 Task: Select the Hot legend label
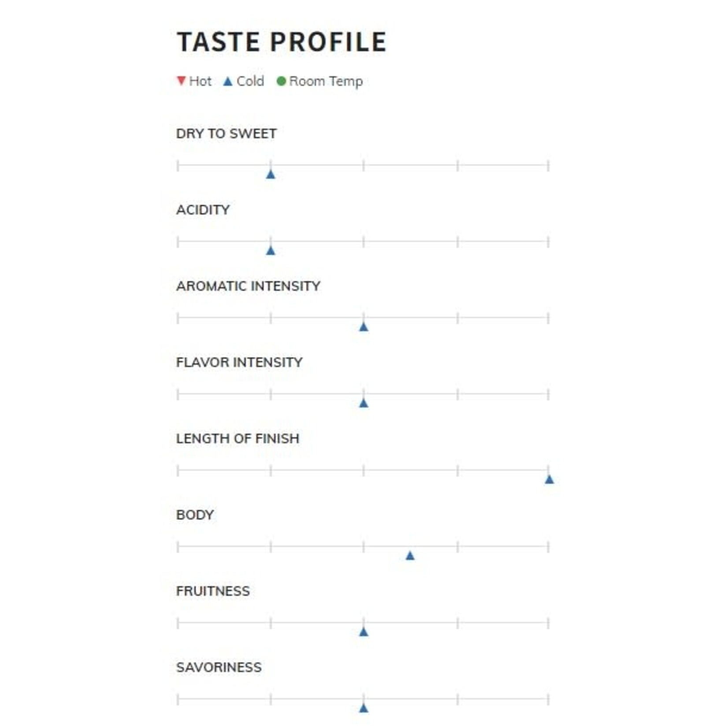pos(201,81)
